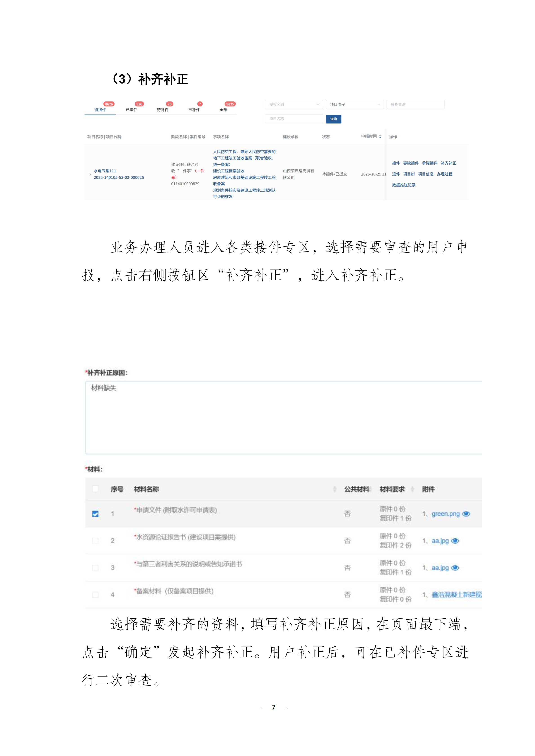Toggle the select-all checkbox in materials header

tap(95, 489)
